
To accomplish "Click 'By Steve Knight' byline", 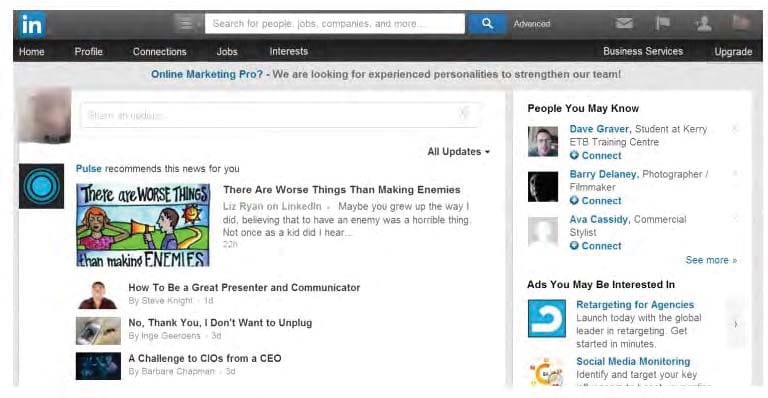I will coord(161,300).
